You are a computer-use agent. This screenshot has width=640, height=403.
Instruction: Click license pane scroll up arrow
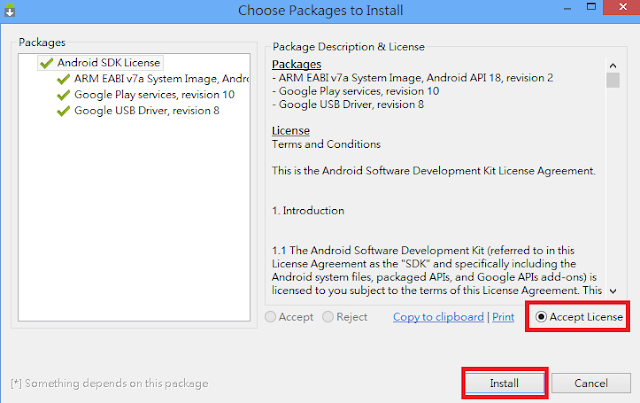[x=613, y=66]
